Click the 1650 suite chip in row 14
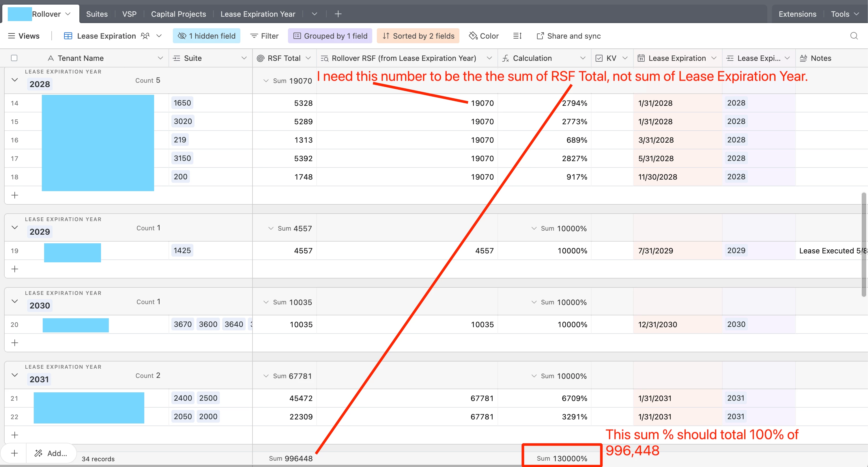The image size is (868, 467). click(x=182, y=103)
